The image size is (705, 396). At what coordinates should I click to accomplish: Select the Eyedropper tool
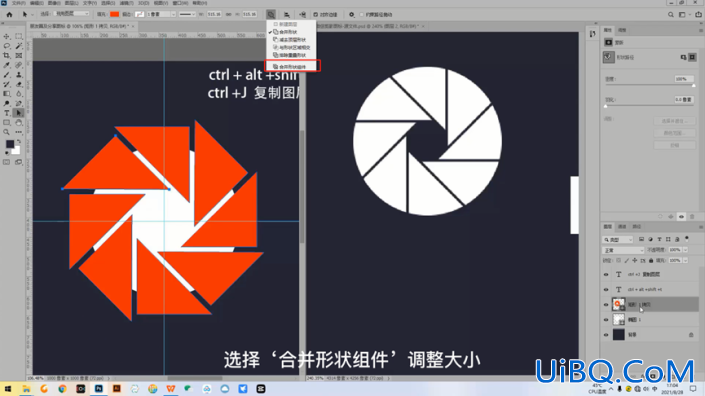6,65
